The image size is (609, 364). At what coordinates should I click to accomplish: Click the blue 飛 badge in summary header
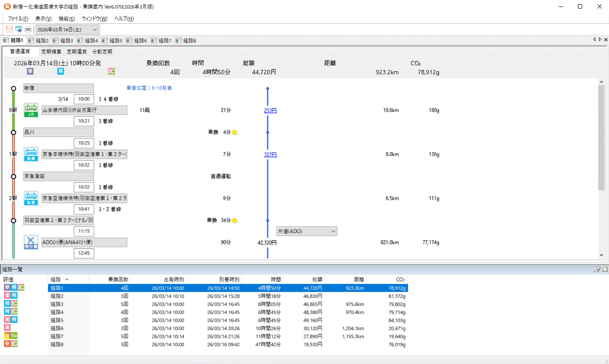click(x=61, y=71)
